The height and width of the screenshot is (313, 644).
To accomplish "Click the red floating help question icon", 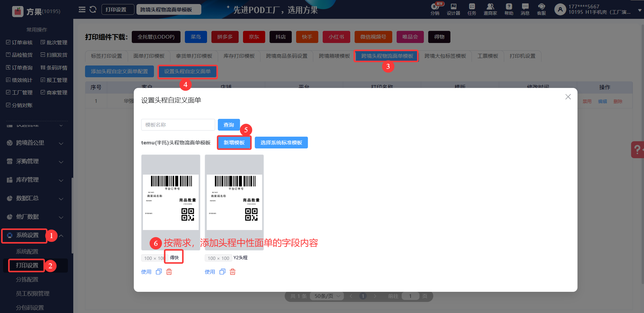I will coord(638,149).
